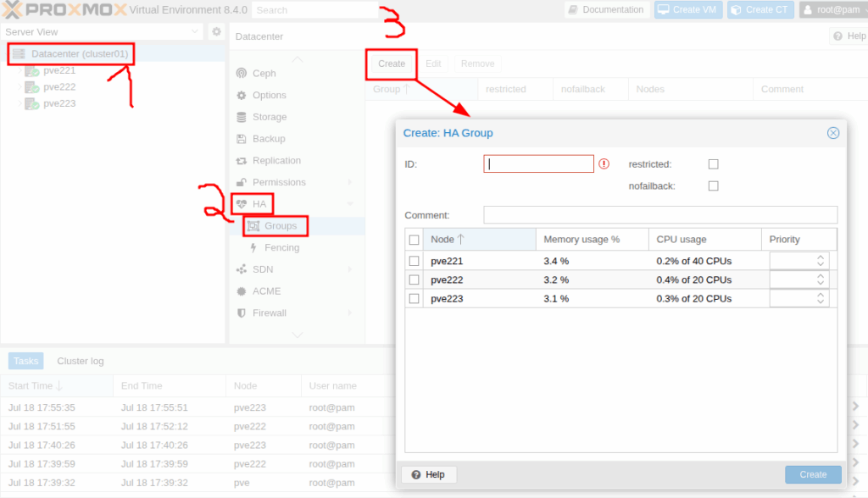Click the SDN network icon
Screen dimensions: 868x498
pyautogui.click(x=242, y=269)
